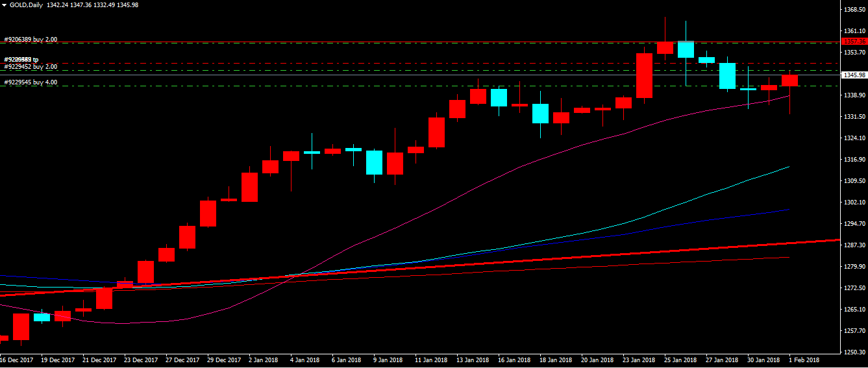Click the 16 Dec 2017 date label
Screen dimensions: 868x368
[18, 360]
